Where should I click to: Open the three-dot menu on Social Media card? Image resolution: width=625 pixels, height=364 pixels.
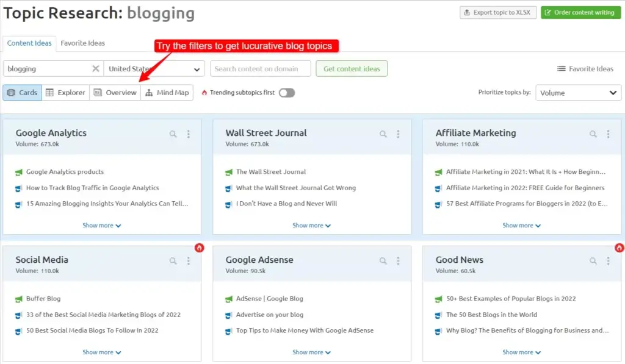pyautogui.click(x=189, y=261)
